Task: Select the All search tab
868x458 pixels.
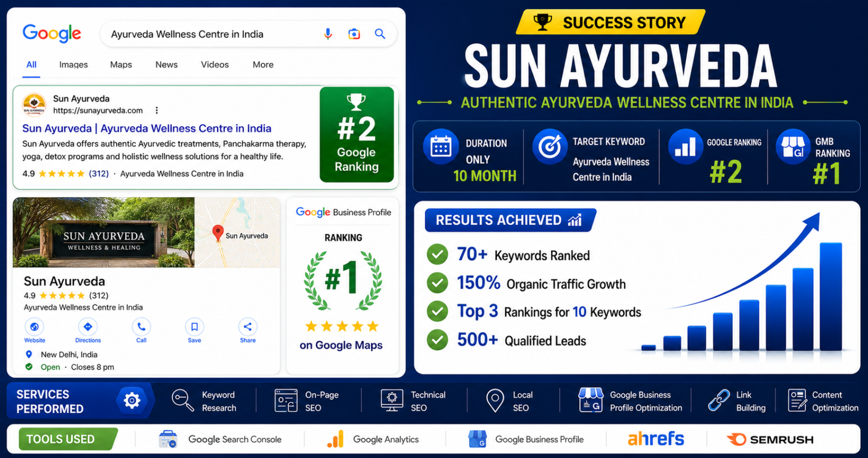Action: [x=31, y=64]
